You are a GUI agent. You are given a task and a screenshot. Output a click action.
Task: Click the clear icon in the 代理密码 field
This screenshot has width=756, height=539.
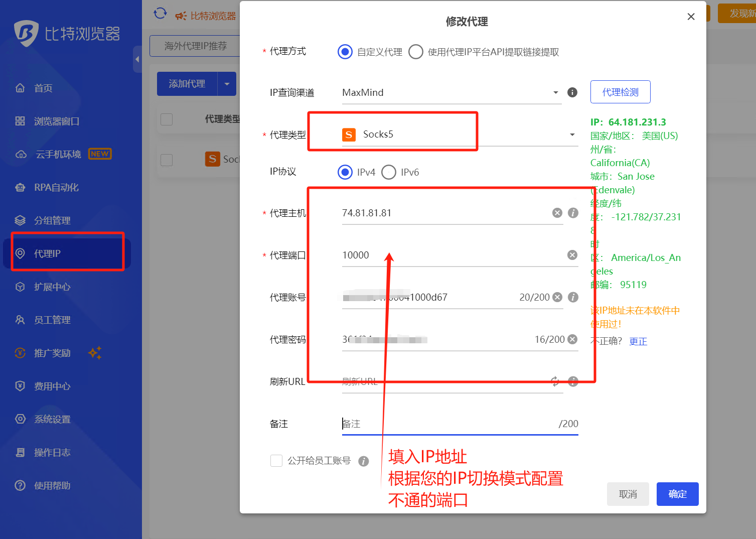[x=572, y=339]
